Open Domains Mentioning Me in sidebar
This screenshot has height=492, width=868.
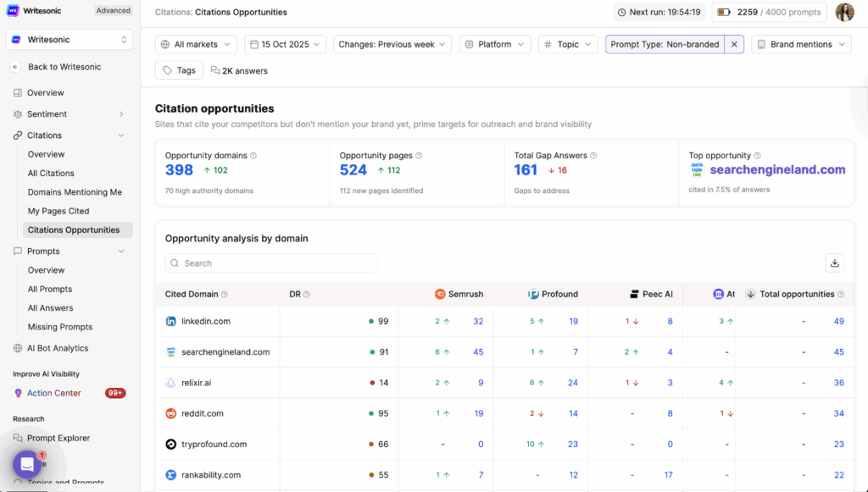click(75, 192)
